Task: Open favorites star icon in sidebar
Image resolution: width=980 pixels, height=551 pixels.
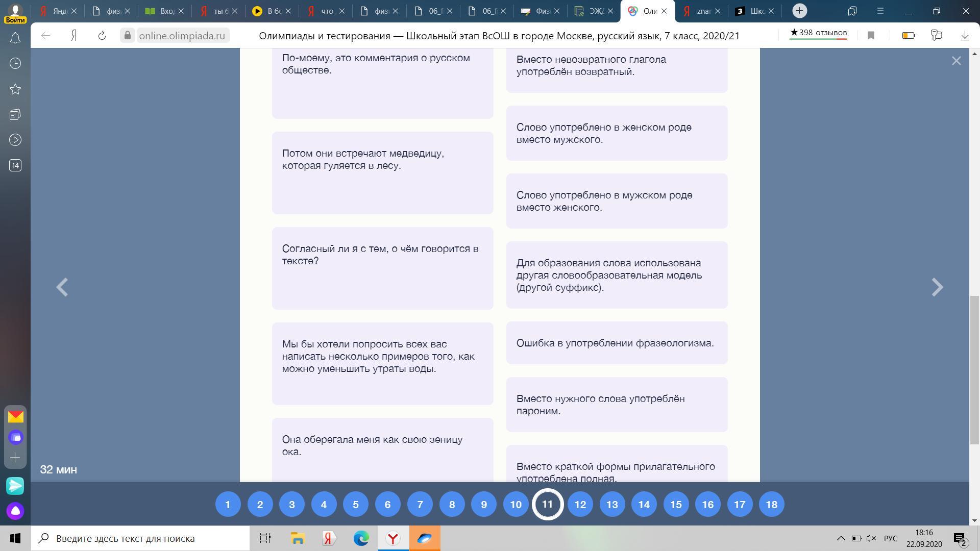Action: point(15,89)
